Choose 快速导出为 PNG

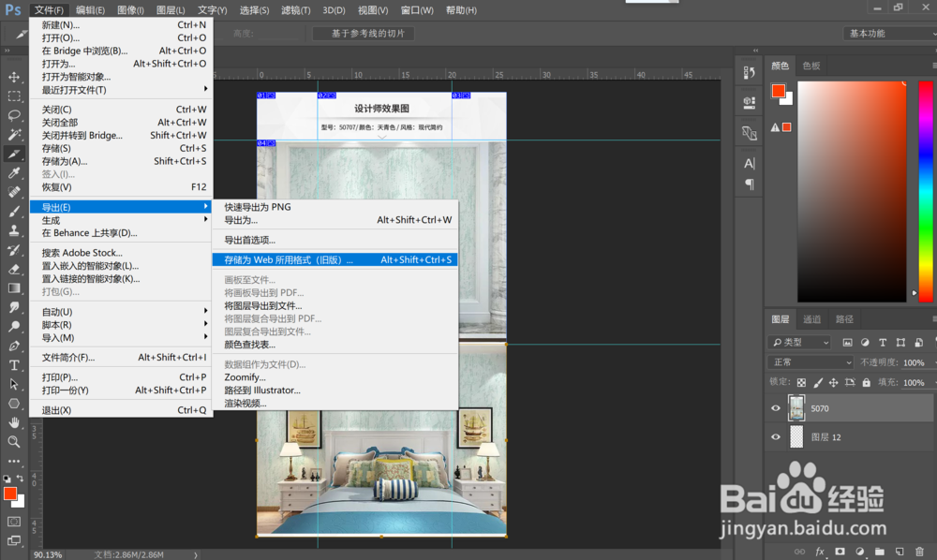(335, 207)
